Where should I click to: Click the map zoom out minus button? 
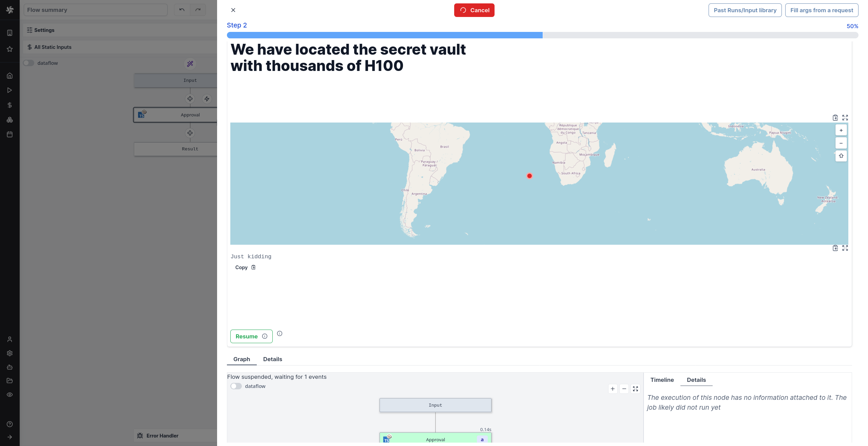click(841, 143)
